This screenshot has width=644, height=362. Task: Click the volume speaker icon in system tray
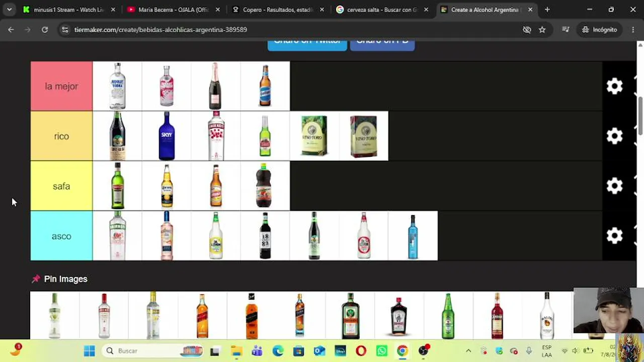pyautogui.click(x=575, y=351)
